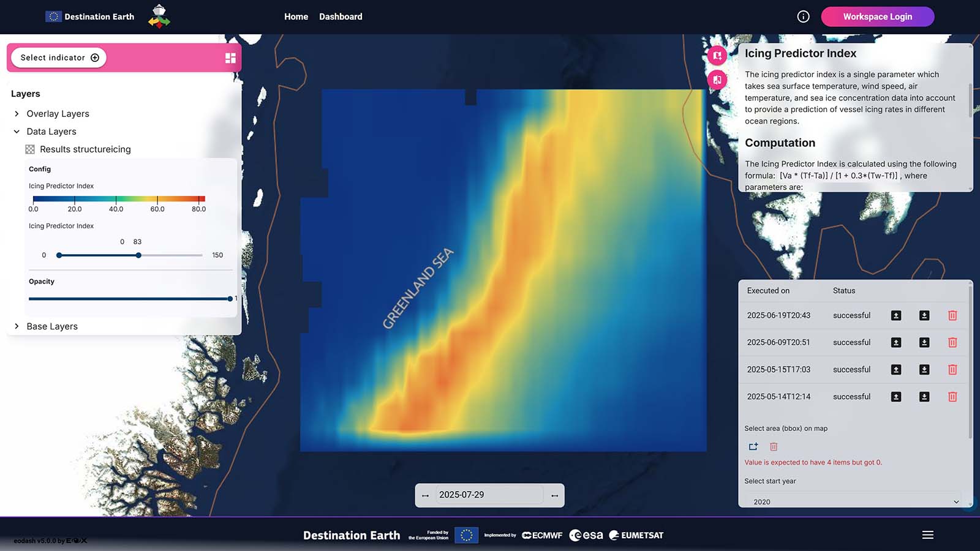Open the Select start year dropdown
Image resolution: width=980 pixels, height=551 pixels.
856,501
